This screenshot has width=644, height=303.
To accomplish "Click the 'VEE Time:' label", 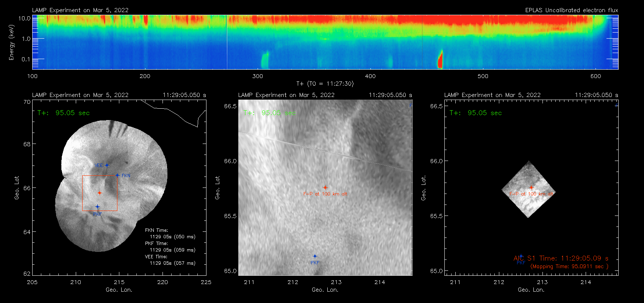I will (156, 257).
